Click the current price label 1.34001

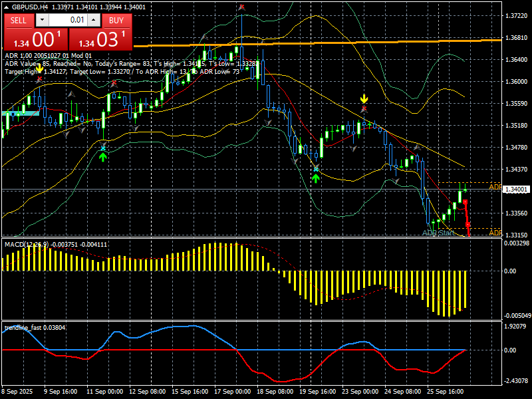[516, 190]
